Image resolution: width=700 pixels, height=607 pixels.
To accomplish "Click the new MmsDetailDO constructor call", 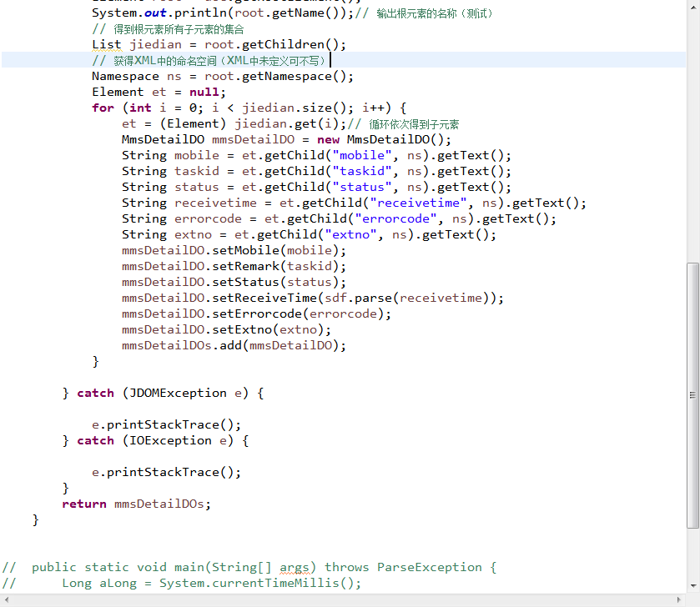I will 384,138.
